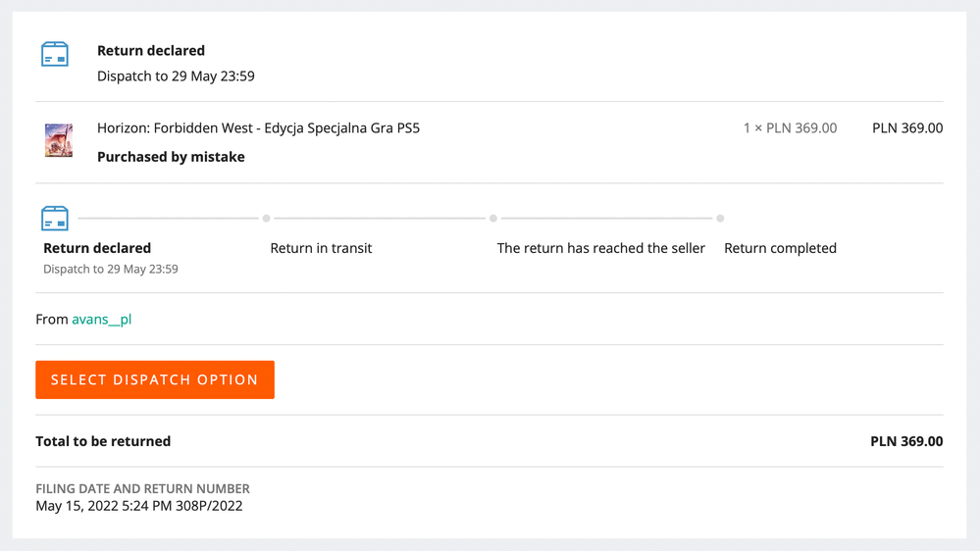This screenshot has height=551, width=980.
Task: Open seller link avans__pl
Action: click(101, 320)
